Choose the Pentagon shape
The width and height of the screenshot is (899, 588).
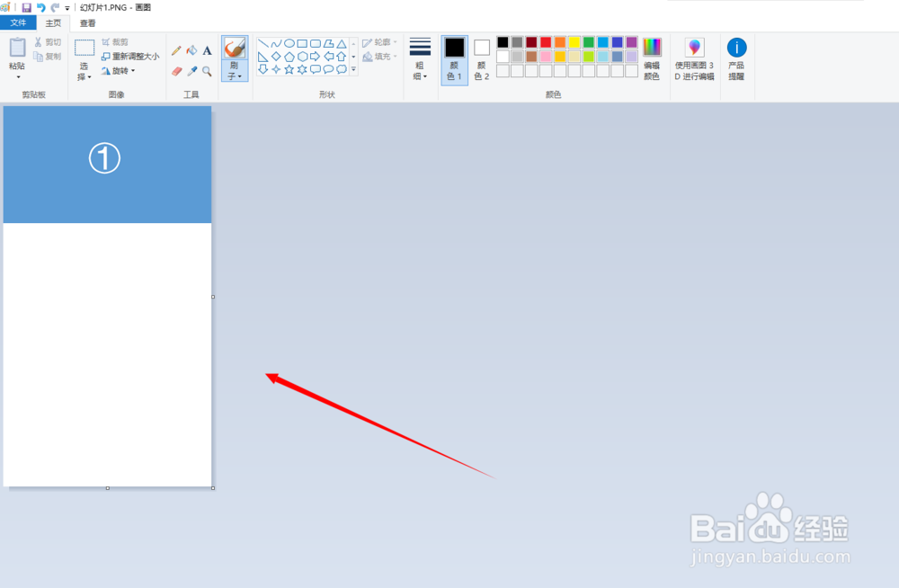coord(289,57)
